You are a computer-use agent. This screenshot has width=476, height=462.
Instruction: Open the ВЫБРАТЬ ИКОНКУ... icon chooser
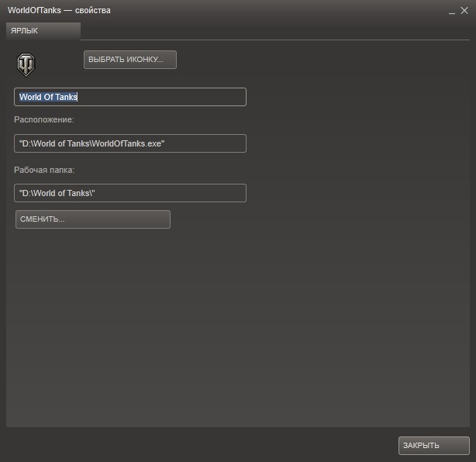[130, 60]
